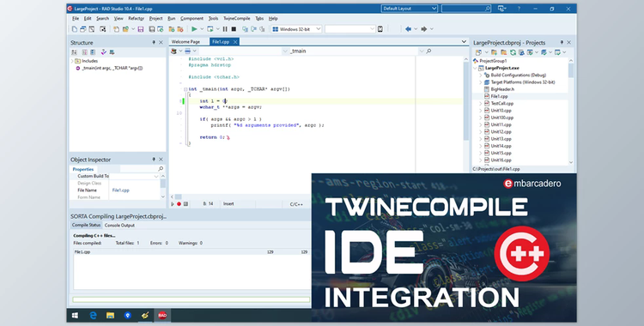644x326 pixels.
Task: Select the _tmain function in the Structure tree
Action: [x=112, y=68]
